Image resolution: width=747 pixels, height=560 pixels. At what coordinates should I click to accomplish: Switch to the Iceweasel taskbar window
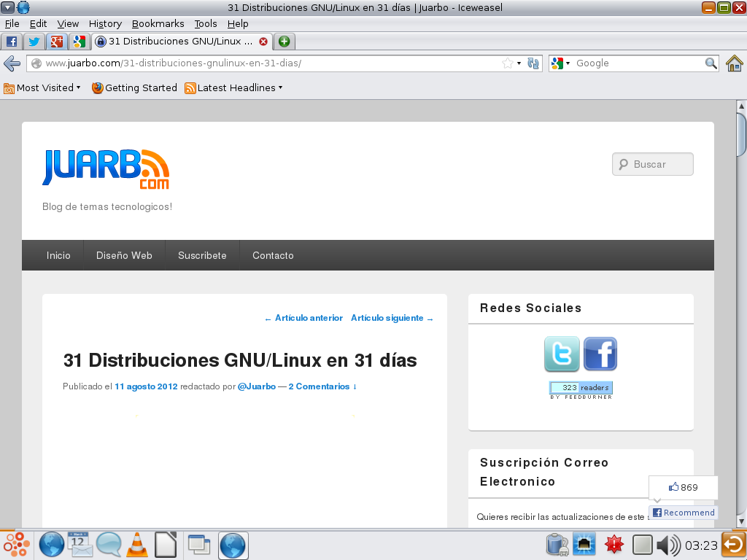(x=233, y=545)
